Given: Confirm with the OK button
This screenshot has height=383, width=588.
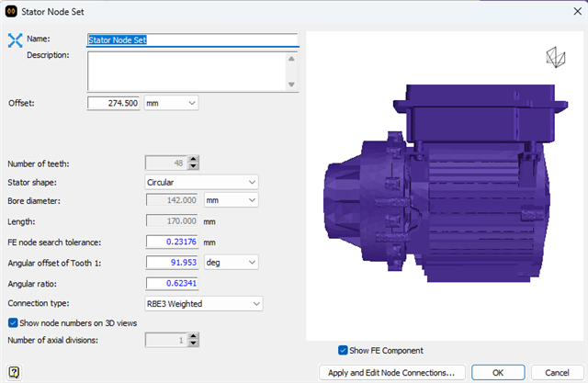Looking at the screenshot, I should (498, 373).
